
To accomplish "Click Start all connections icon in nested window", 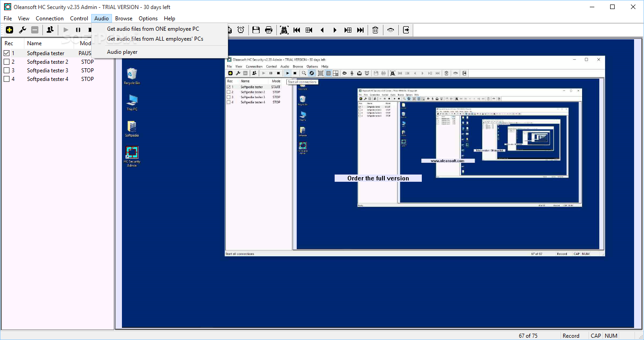I will (x=288, y=73).
